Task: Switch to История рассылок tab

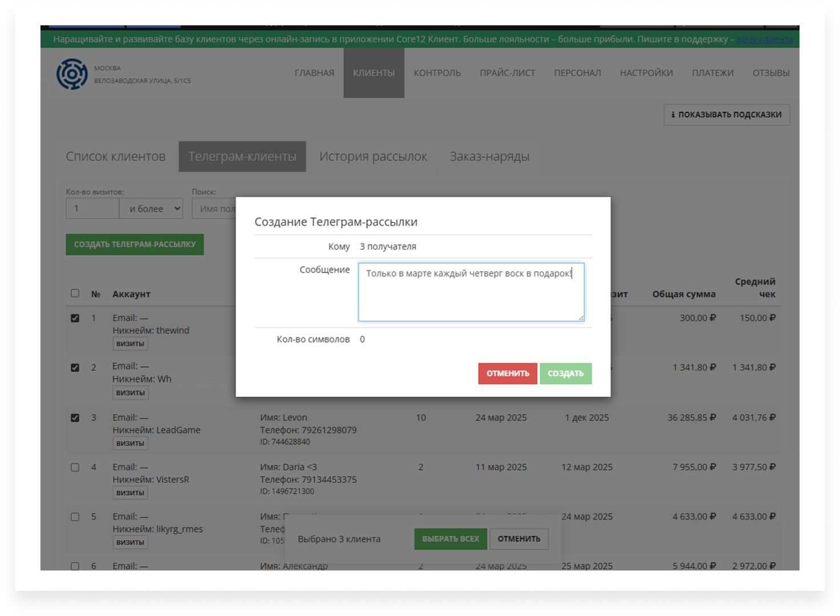Action: pos(373,156)
